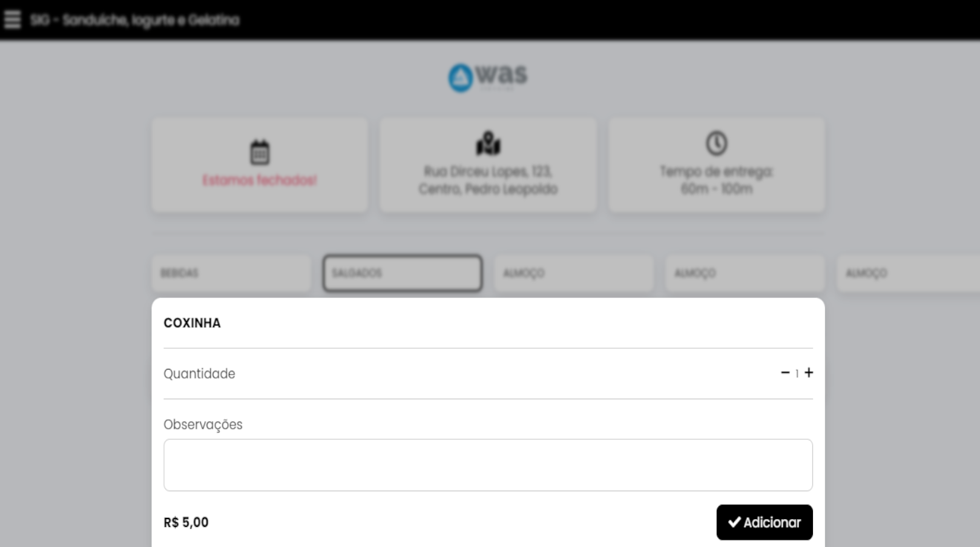This screenshot has width=980, height=547.
Task: Open the ALMOÇO tab beside SALGADOS
Action: point(574,273)
